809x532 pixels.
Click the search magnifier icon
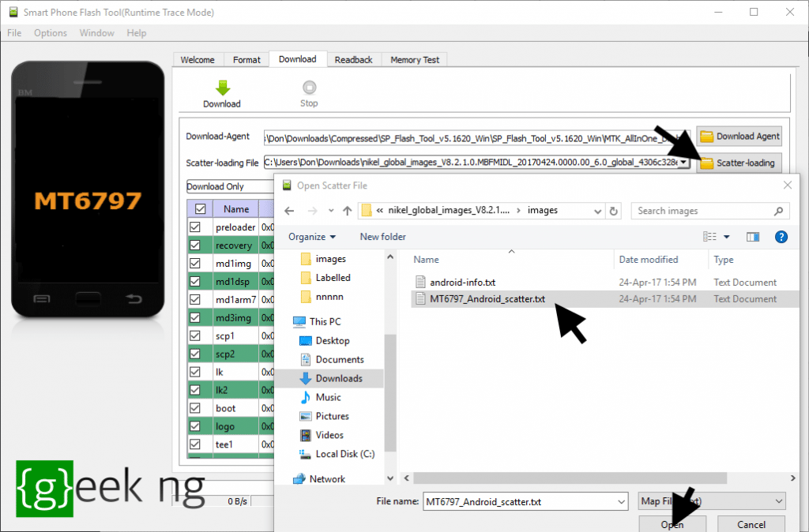[778, 211]
